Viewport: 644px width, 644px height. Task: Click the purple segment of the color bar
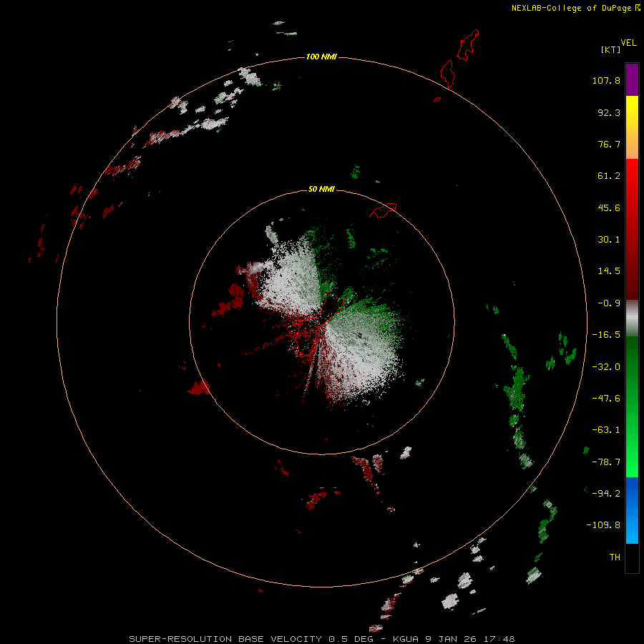[x=632, y=79]
